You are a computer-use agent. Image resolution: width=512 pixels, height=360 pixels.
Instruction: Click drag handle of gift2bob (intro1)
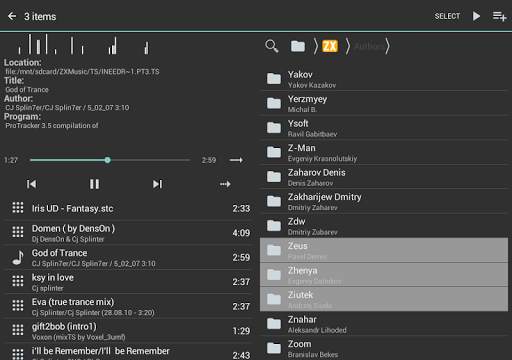(x=18, y=330)
